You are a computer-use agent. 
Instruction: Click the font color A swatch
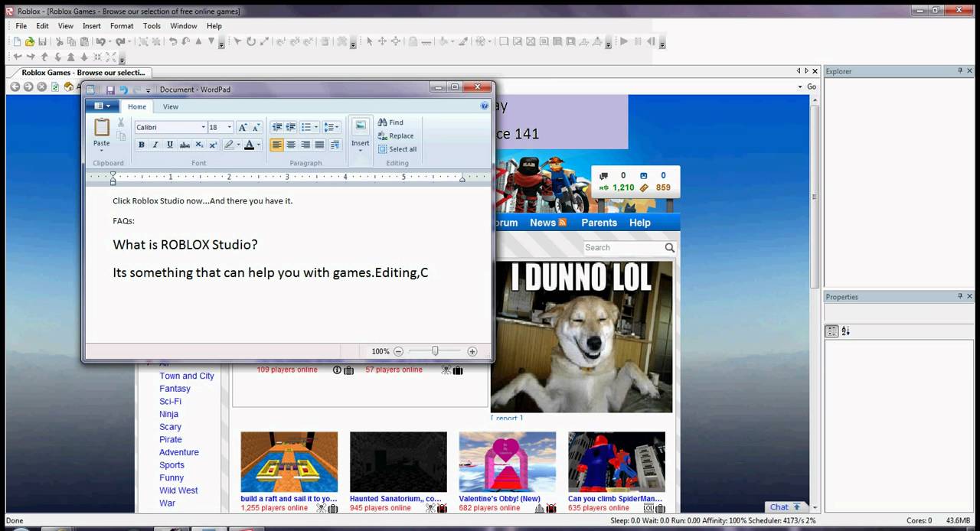(249, 145)
